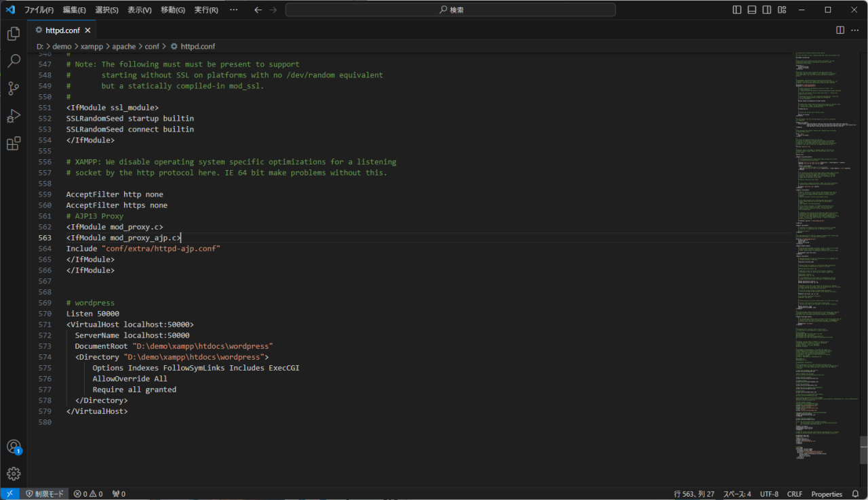Click line number 570 in gutter
The image size is (868, 500).
(45, 314)
